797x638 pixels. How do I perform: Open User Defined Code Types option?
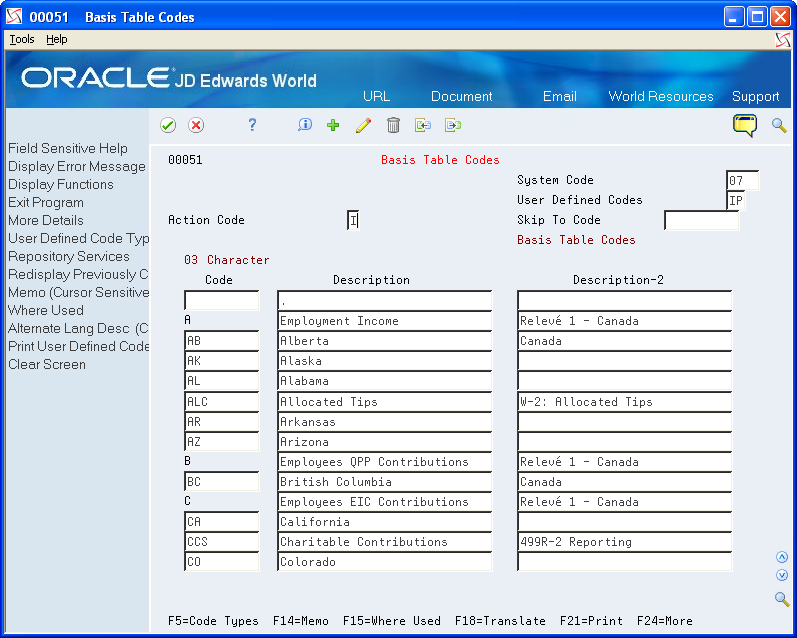pyautogui.click(x=78, y=238)
